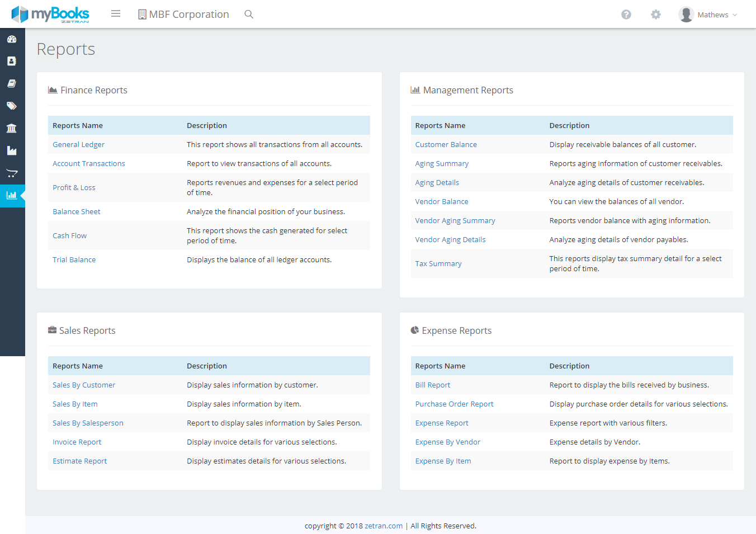Screen dimensions: 756x534
Task: Open the General Ledger report
Action: click(x=78, y=144)
